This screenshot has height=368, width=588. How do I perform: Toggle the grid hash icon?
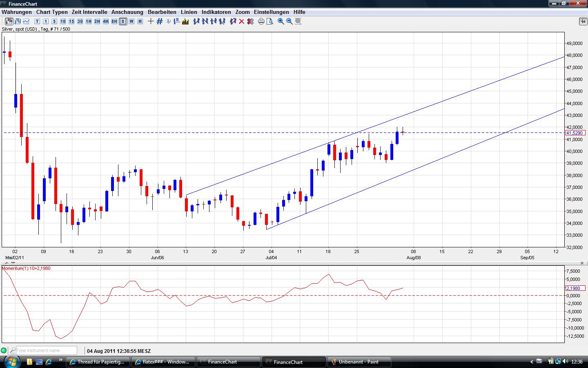click(160, 21)
